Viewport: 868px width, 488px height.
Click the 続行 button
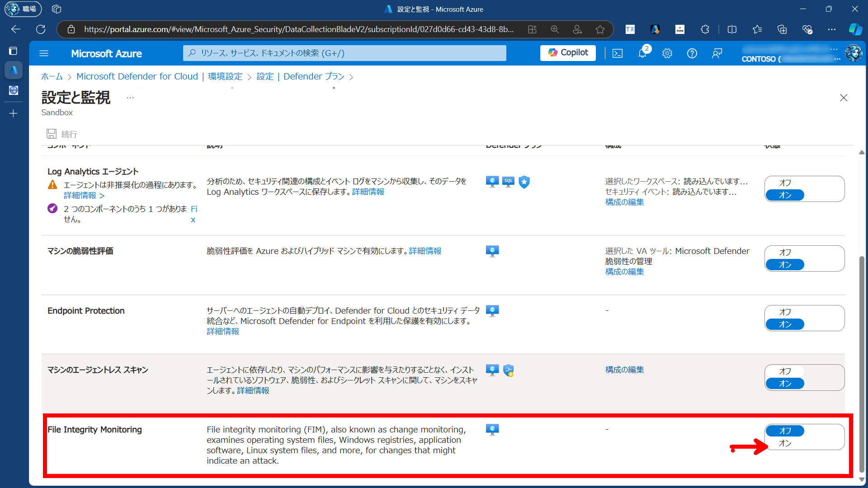click(62, 134)
